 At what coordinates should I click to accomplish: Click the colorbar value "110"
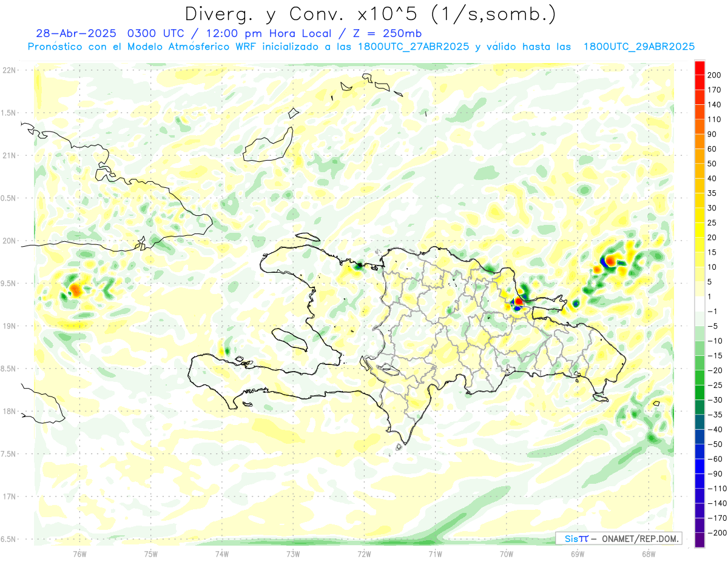point(714,119)
